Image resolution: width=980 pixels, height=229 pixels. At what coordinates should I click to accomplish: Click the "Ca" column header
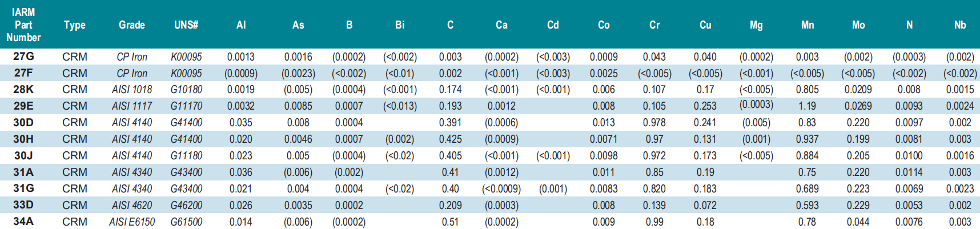501,25
